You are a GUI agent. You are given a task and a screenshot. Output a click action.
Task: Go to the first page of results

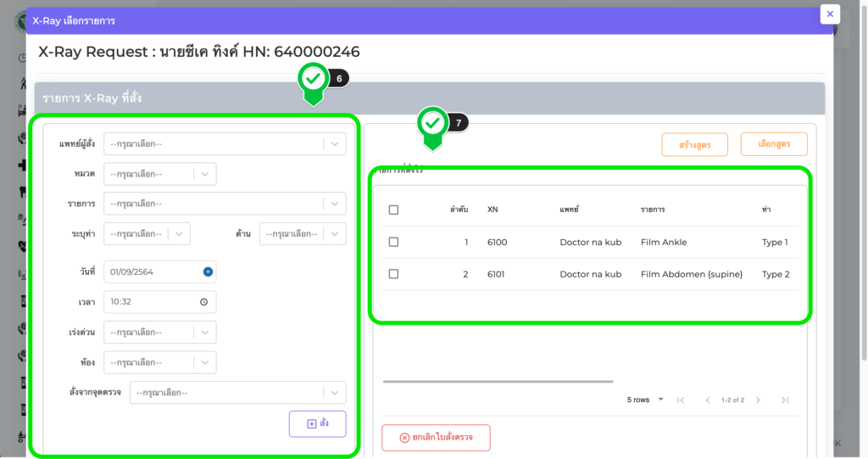coord(680,400)
